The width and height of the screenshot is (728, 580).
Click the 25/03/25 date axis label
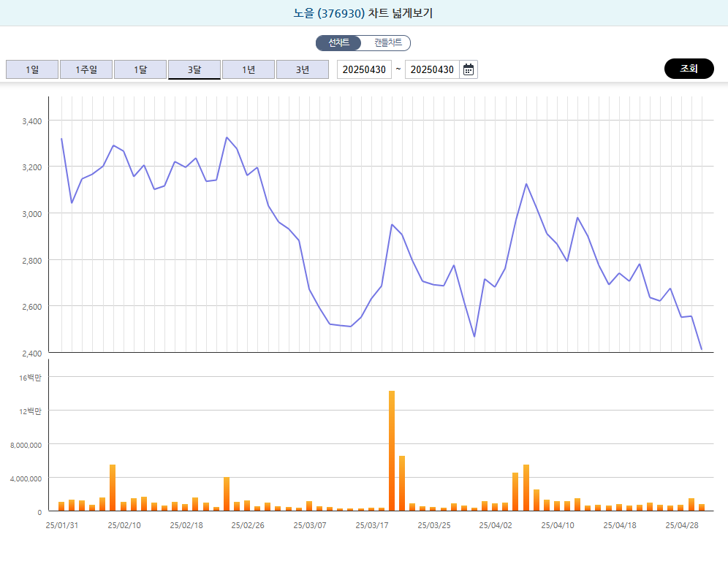point(434,525)
